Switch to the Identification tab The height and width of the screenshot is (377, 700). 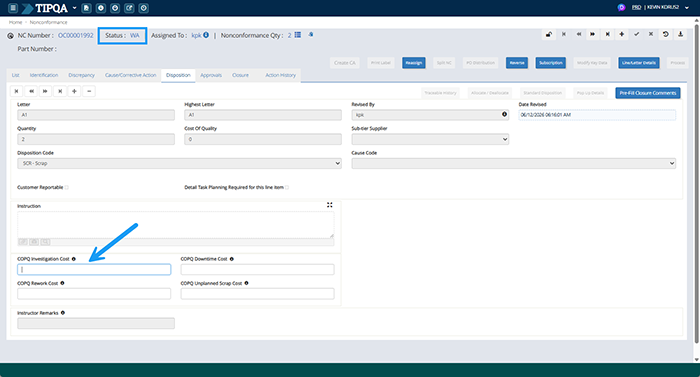pos(44,75)
